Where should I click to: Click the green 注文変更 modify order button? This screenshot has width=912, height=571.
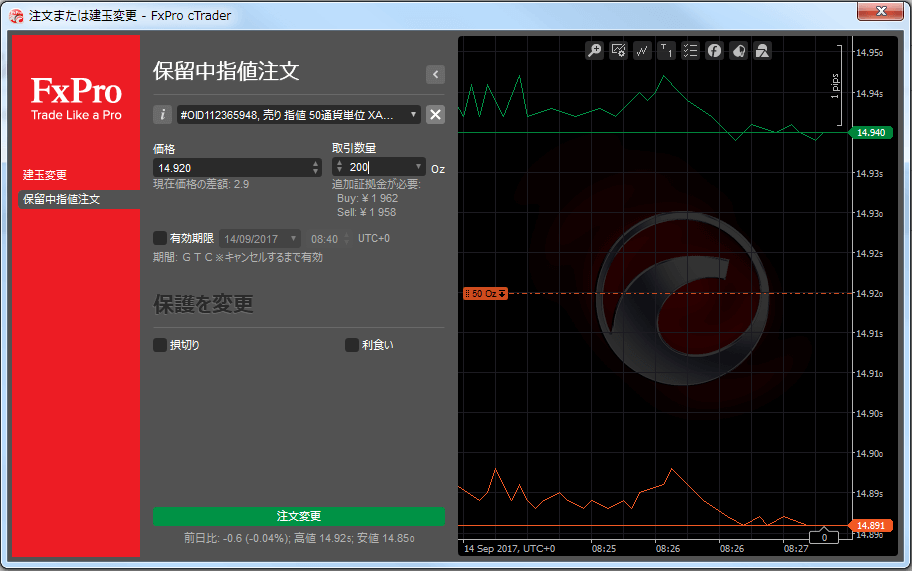tap(299, 516)
